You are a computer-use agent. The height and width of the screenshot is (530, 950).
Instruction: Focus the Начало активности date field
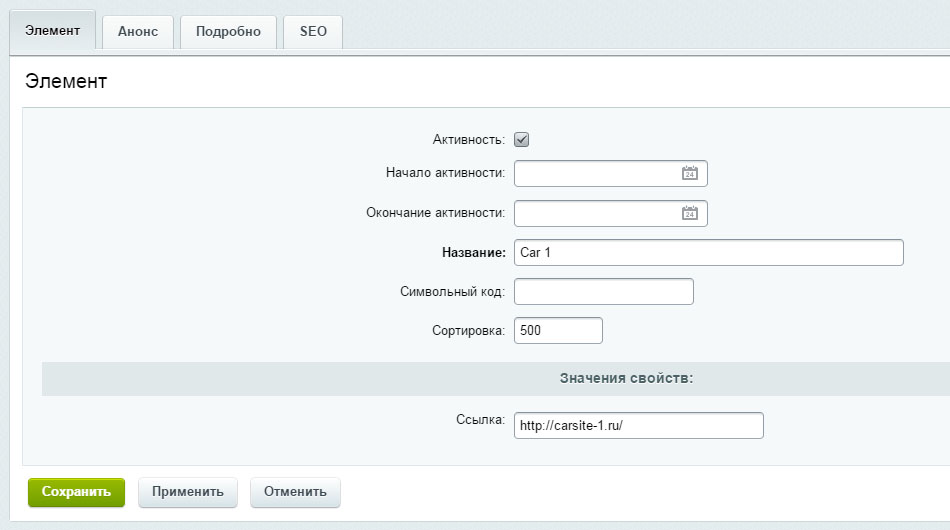coord(596,173)
